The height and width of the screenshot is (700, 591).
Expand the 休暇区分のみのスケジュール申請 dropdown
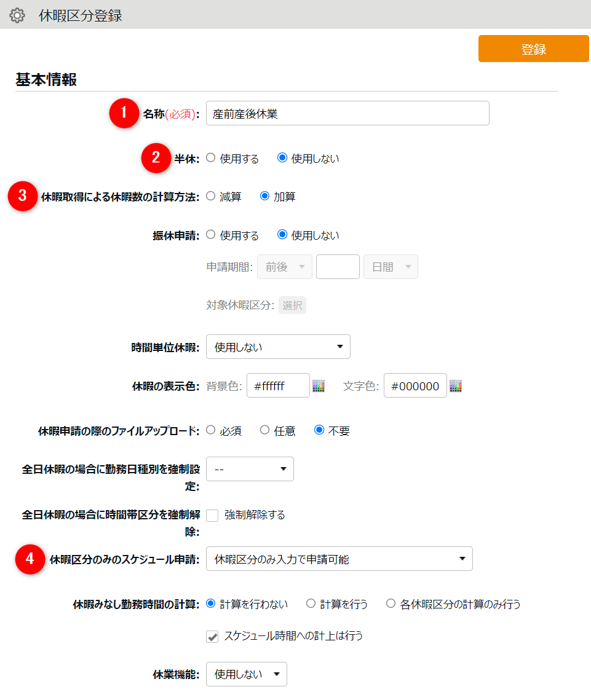tap(339, 559)
